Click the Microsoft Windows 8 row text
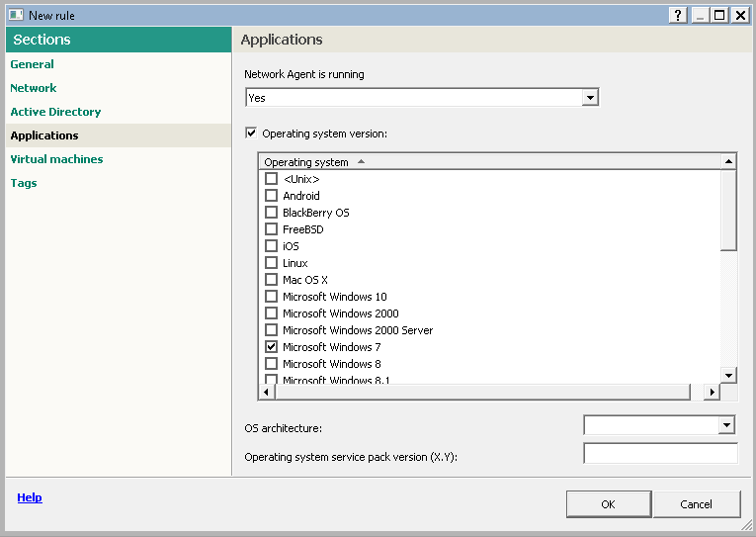This screenshot has height=537, width=756. 332,364
